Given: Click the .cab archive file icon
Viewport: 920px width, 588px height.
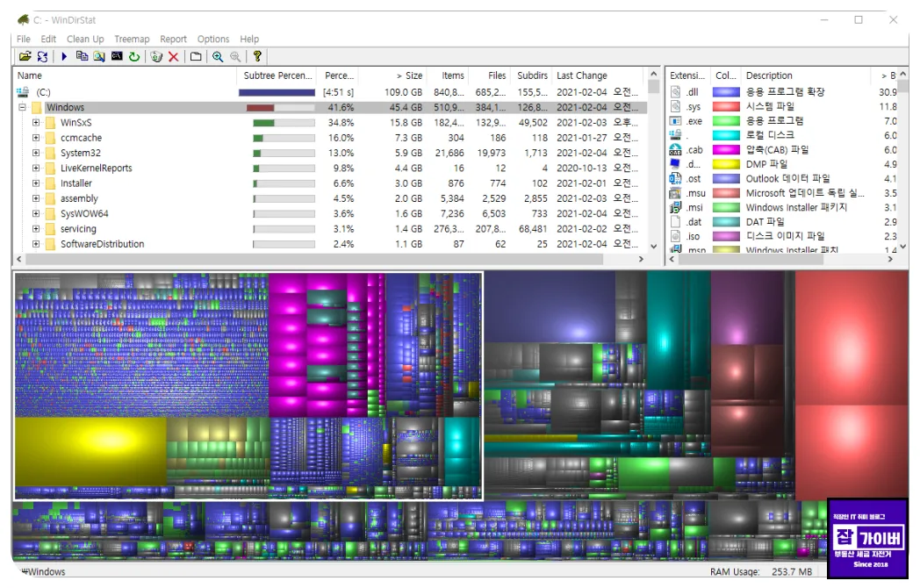Looking at the screenshot, I should pyautogui.click(x=676, y=150).
